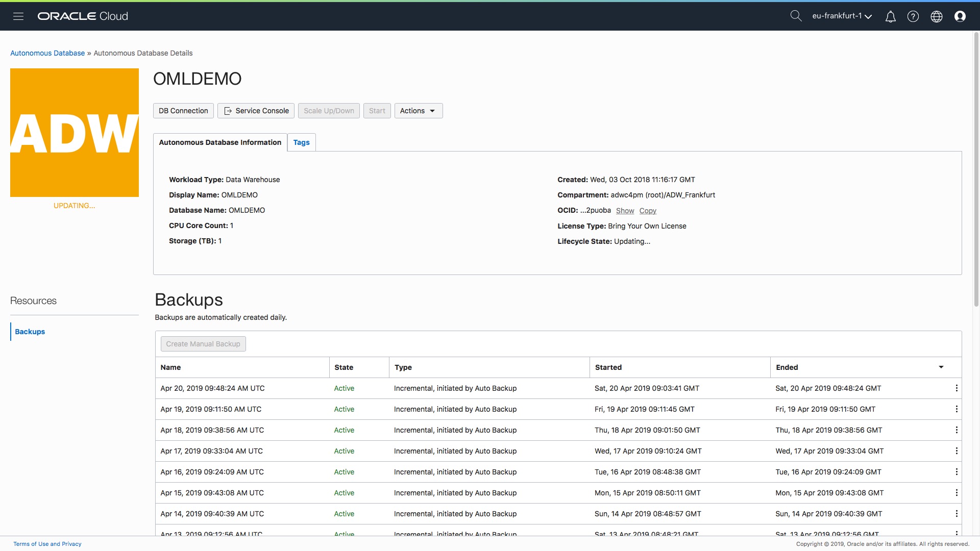
Task: Open the notifications bell
Action: pos(890,17)
